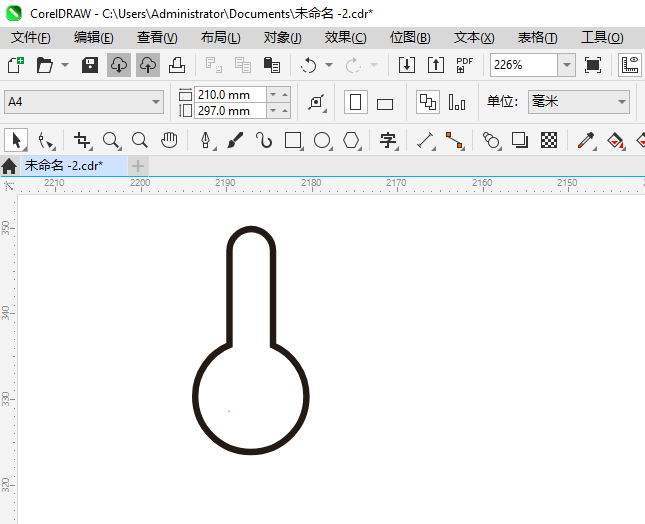645x524 pixels.
Task: Select the second magnifier tool
Action: [140, 140]
